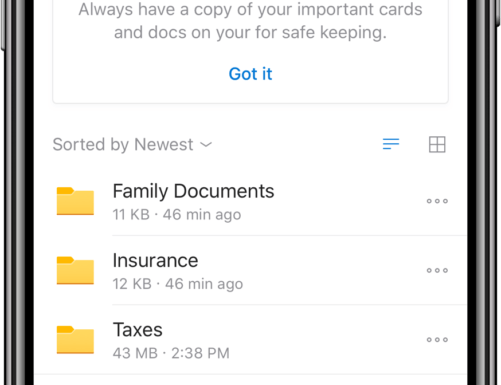This screenshot has width=501, height=385.
Task: Click the word Newest in sort label
Action: (x=163, y=145)
